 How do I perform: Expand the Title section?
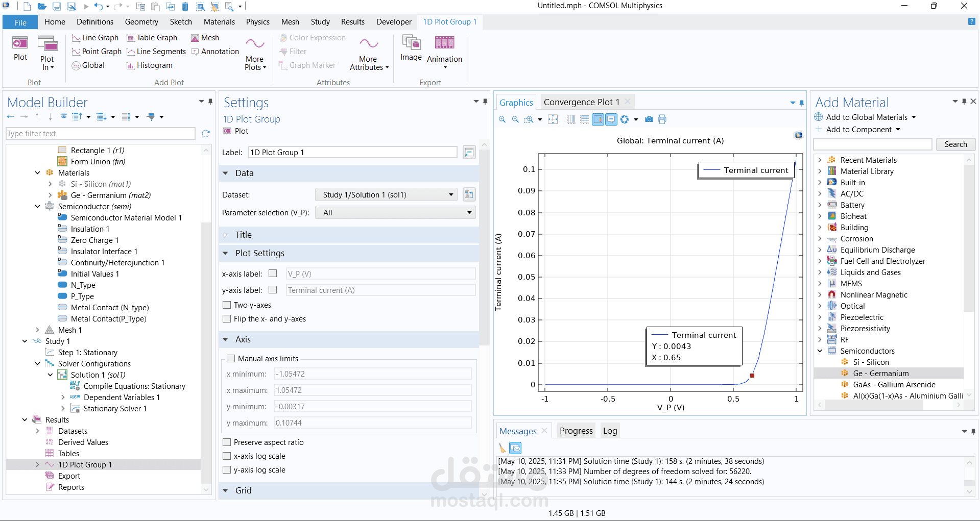(225, 235)
